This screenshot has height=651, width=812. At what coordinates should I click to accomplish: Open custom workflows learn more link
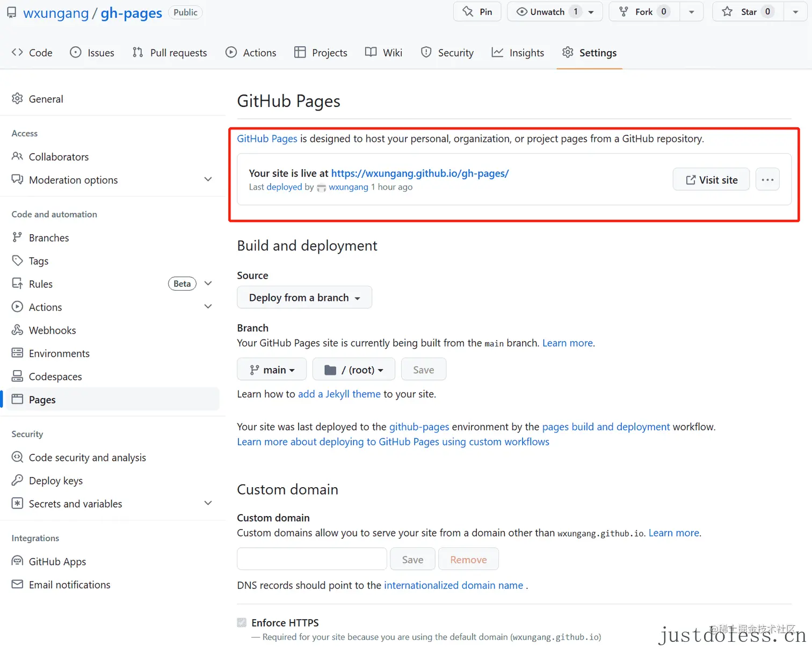point(393,442)
